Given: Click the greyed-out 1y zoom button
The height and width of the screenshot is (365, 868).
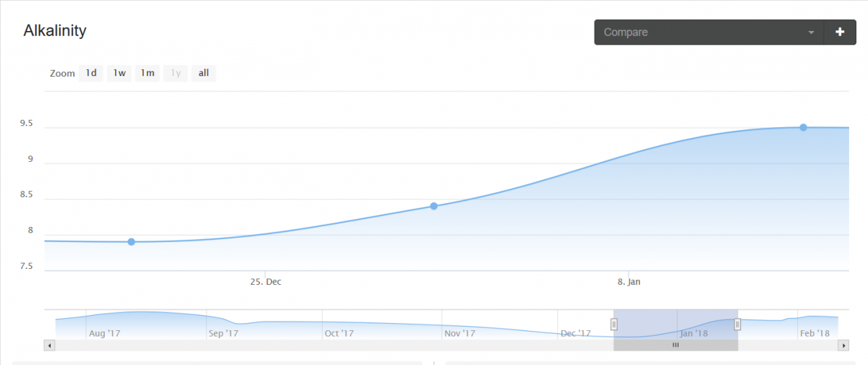Looking at the screenshot, I should (x=176, y=73).
